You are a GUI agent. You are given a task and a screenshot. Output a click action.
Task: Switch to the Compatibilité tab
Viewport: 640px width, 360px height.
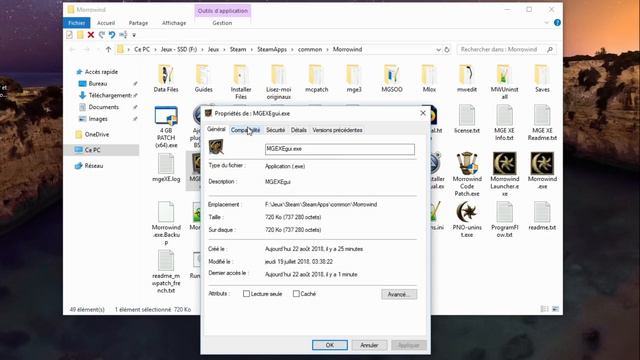pos(245,130)
